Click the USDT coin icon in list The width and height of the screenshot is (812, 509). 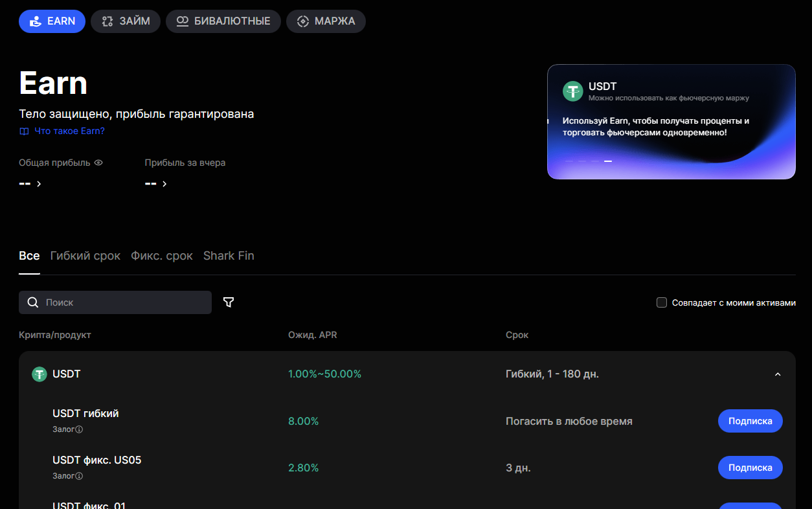point(39,374)
